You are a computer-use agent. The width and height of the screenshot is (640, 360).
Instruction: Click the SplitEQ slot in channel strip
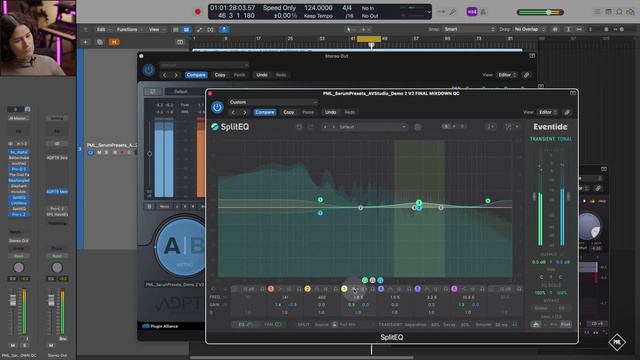(x=19, y=198)
